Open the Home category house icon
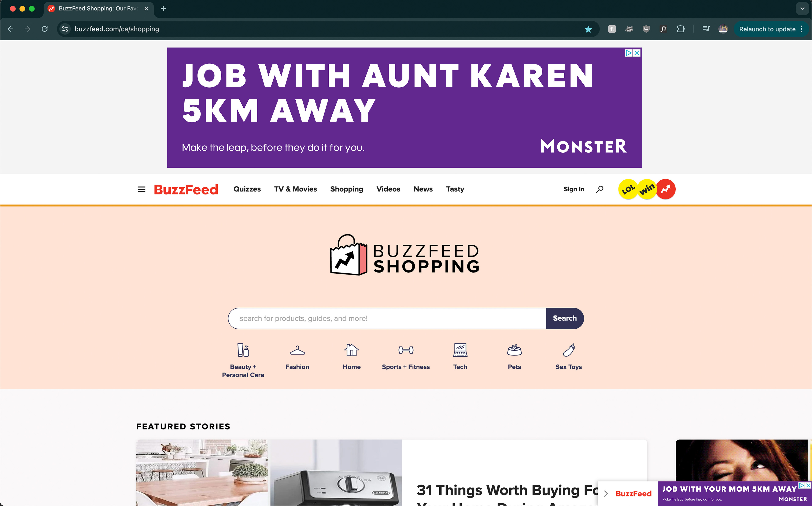The width and height of the screenshot is (812, 506). tap(352, 350)
